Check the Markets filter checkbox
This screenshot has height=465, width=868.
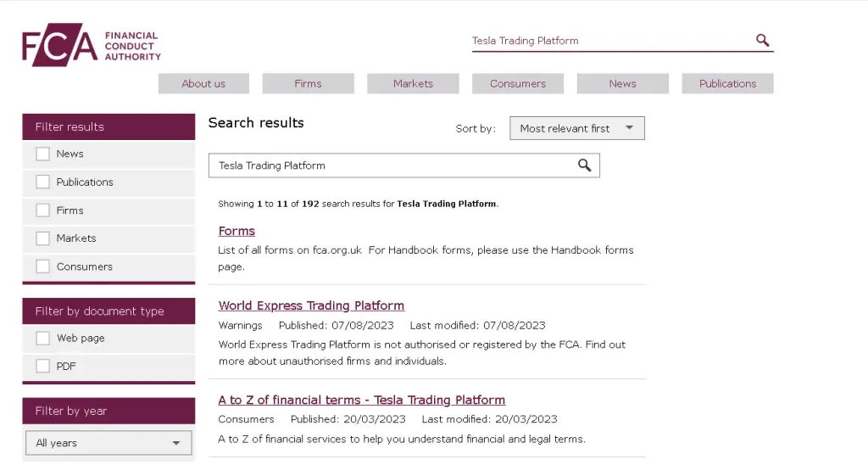pyautogui.click(x=42, y=238)
